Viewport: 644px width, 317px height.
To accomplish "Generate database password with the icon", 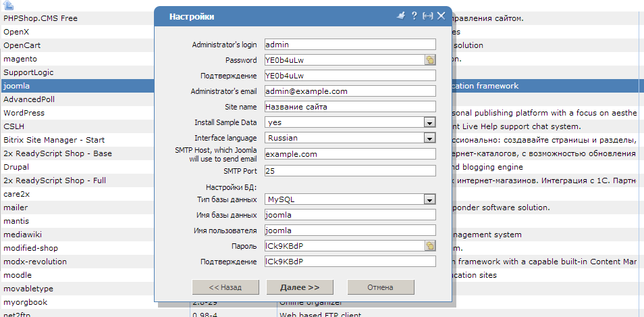I will (430, 246).
